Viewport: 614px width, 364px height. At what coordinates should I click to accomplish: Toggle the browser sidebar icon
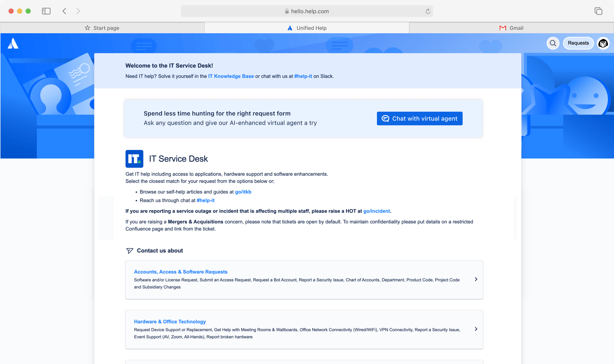tap(46, 11)
